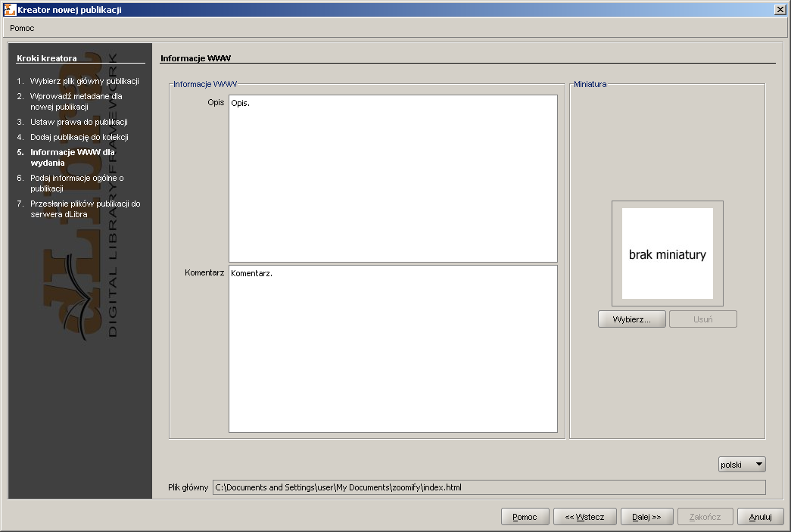
Task: Click the dLibra icon in the title bar
Action: click(10, 9)
